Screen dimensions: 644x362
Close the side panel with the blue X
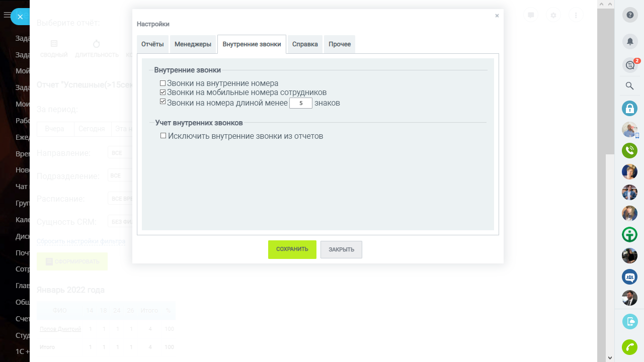(x=20, y=17)
